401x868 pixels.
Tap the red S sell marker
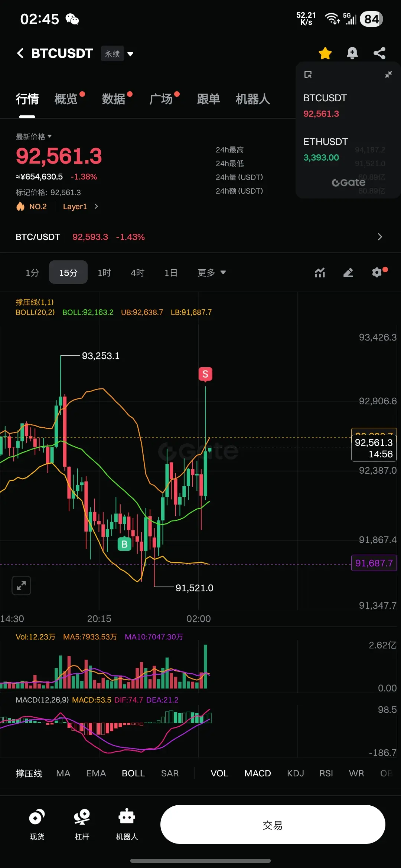pyautogui.click(x=205, y=374)
